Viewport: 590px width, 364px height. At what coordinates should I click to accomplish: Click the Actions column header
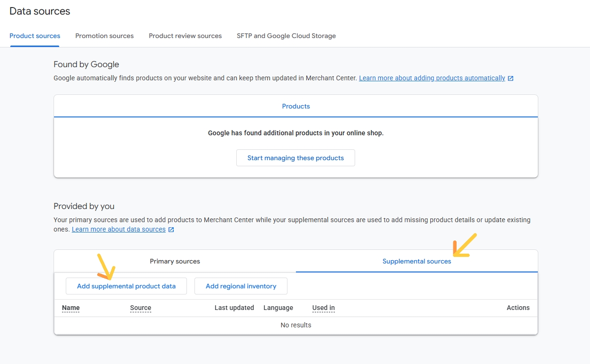[518, 308]
